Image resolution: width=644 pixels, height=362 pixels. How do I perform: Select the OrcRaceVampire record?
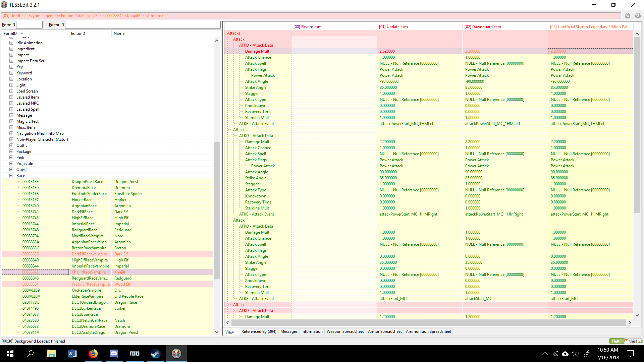pyautogui.click(x=107, y=290)
